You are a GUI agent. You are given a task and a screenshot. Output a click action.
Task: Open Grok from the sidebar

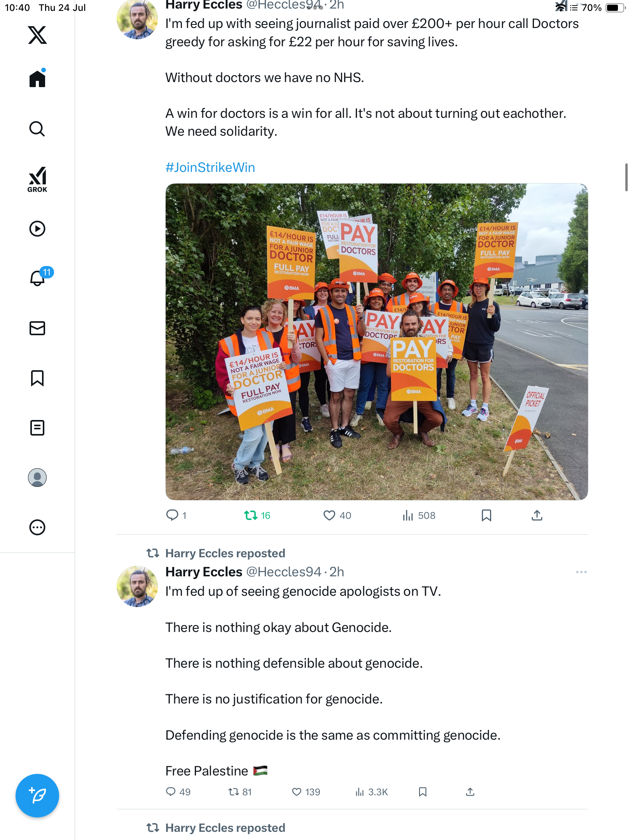pyautogui.click(x=37, y=179)
